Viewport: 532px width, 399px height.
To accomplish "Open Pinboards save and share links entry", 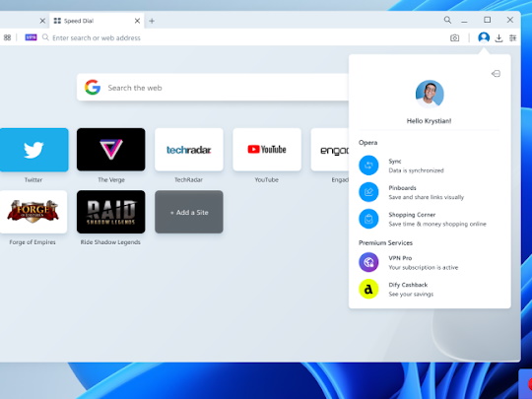I will pyautogui.click(x=430, y=192).
